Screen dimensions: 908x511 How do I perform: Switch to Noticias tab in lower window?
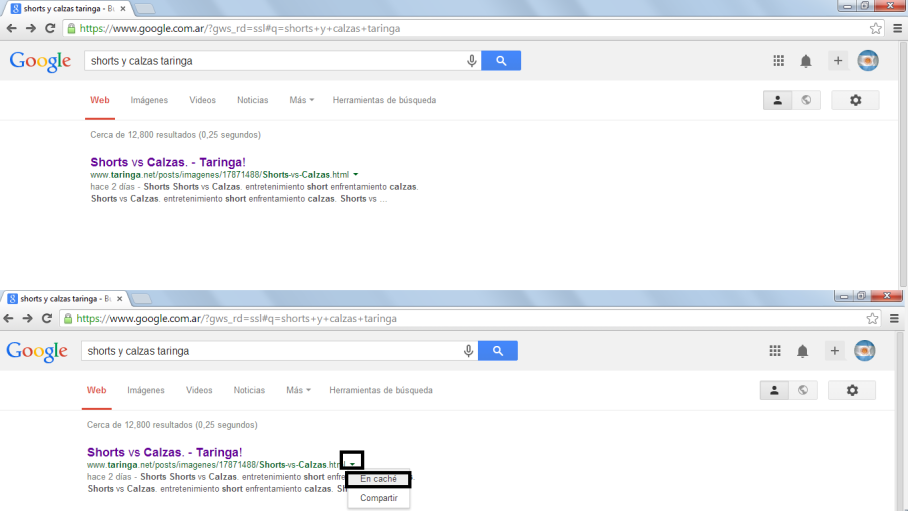tap(249, 390)
